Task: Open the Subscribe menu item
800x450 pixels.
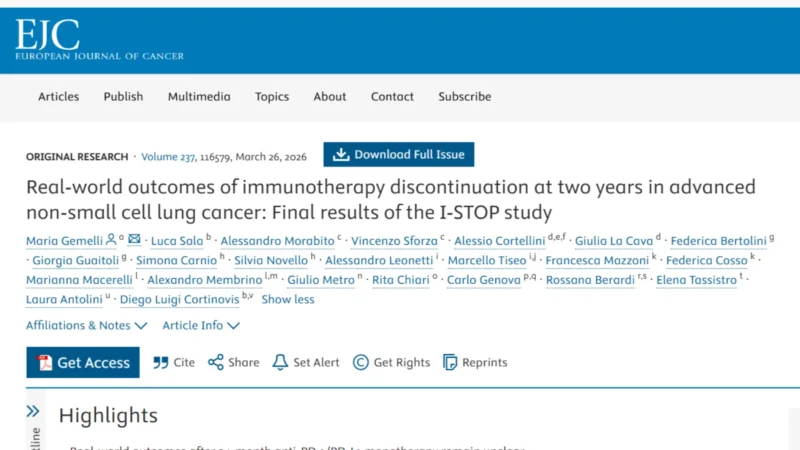Action: point(465,96)
